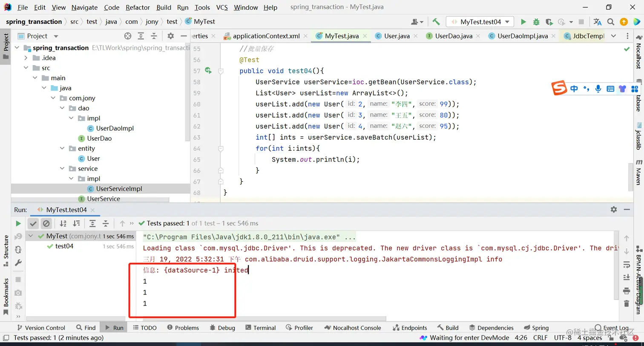Clear console output with trash icon
The width and height of the screenshot is (644, 346).
pyautogui.click(x=626, y=304)
